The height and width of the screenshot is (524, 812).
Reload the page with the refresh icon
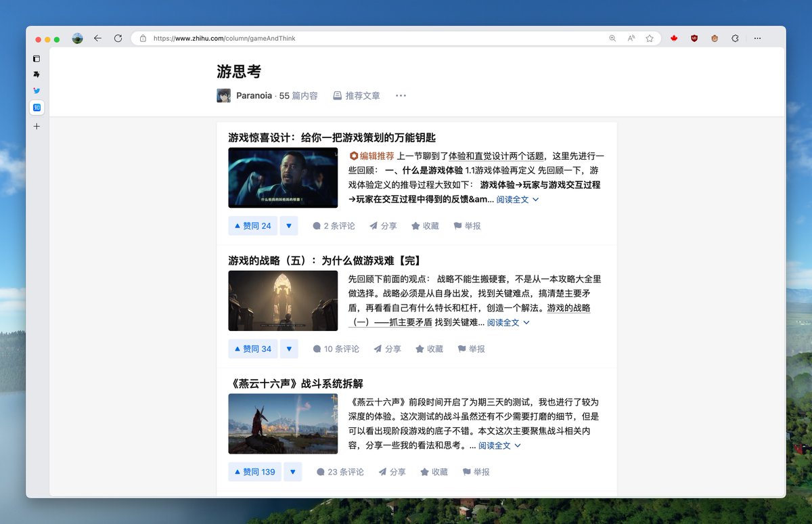point(118,39)
